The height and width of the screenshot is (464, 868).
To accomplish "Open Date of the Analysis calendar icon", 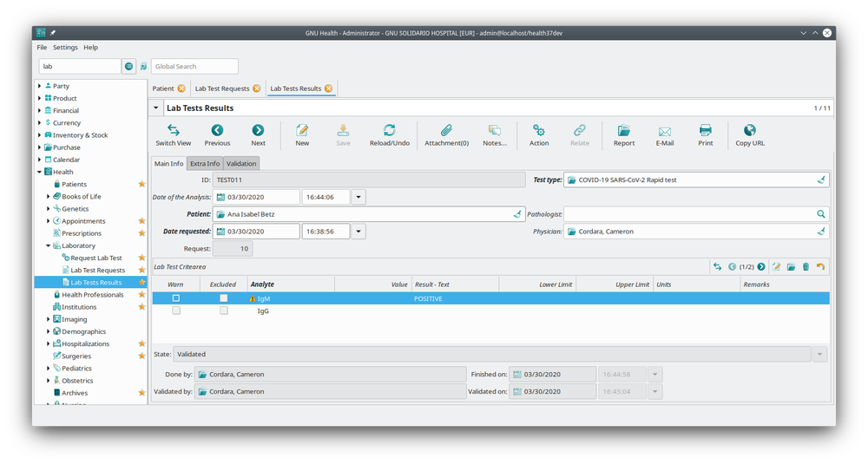I will pos(220,197).
